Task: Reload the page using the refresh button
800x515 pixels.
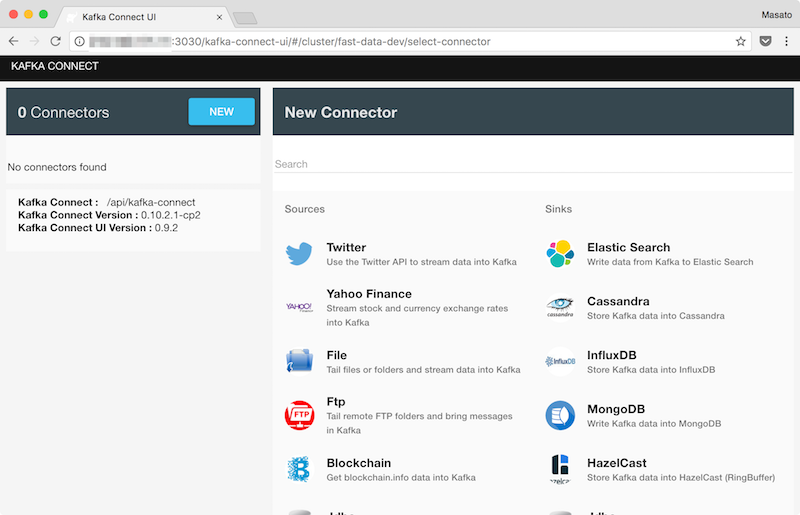Action: click(57, 41)
